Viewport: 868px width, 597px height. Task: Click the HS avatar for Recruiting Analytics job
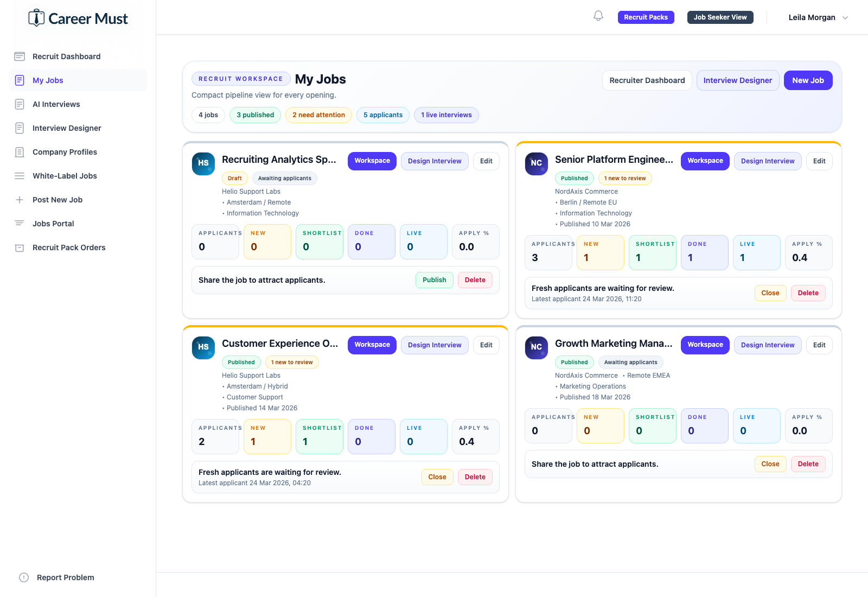(203, 163)
